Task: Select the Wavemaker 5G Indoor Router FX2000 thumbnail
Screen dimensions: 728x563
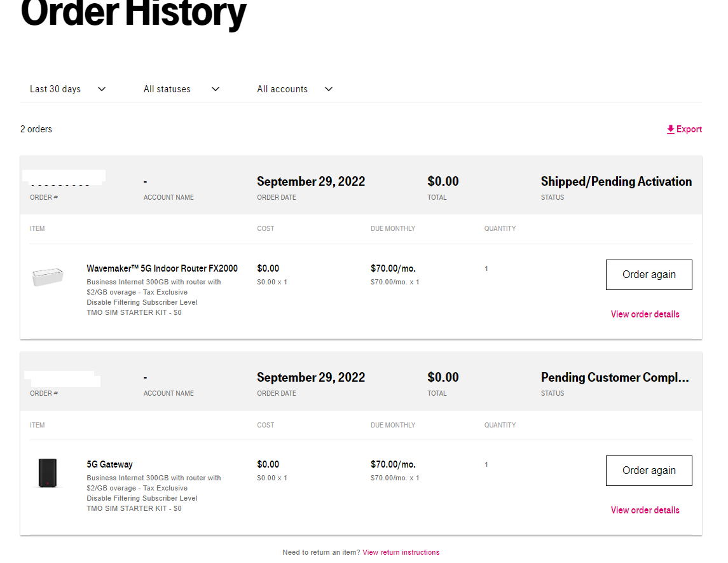Action: click(x=48, y=276)
